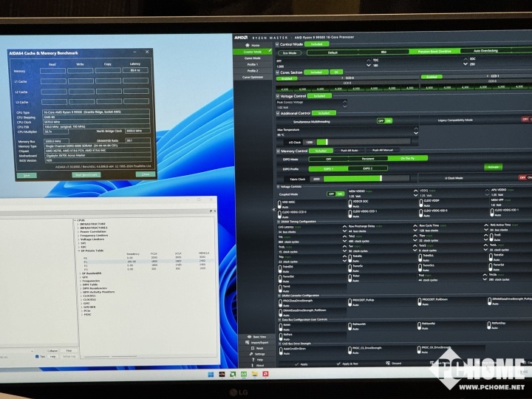Click the Apply checkmark in Ryzen Master

301,364
